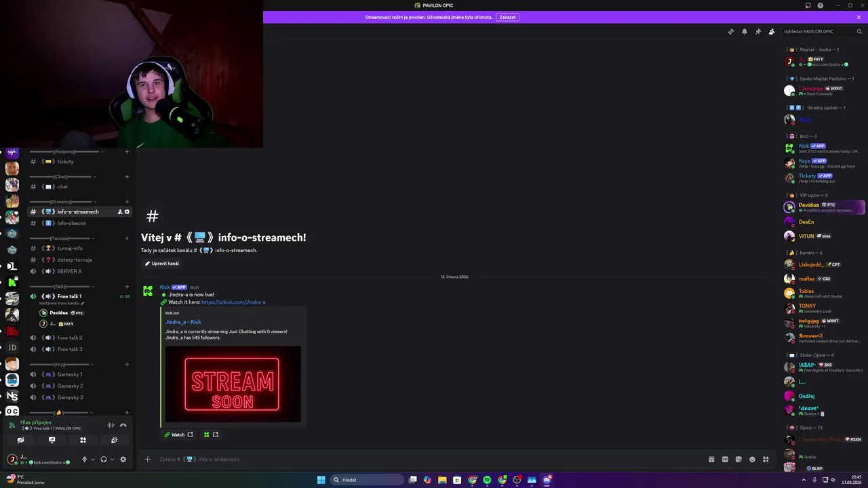Dismiss the streamer mode banner with X

pos(859,17)
